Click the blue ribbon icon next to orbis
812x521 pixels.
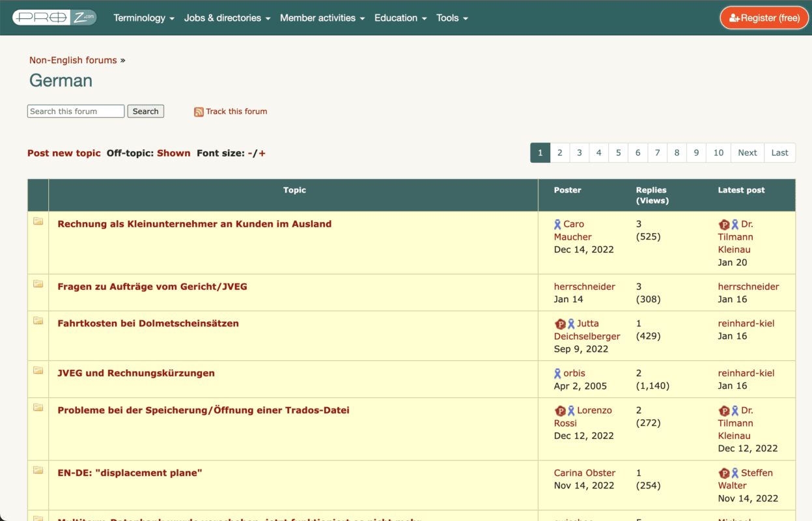(x=557, y=374)
